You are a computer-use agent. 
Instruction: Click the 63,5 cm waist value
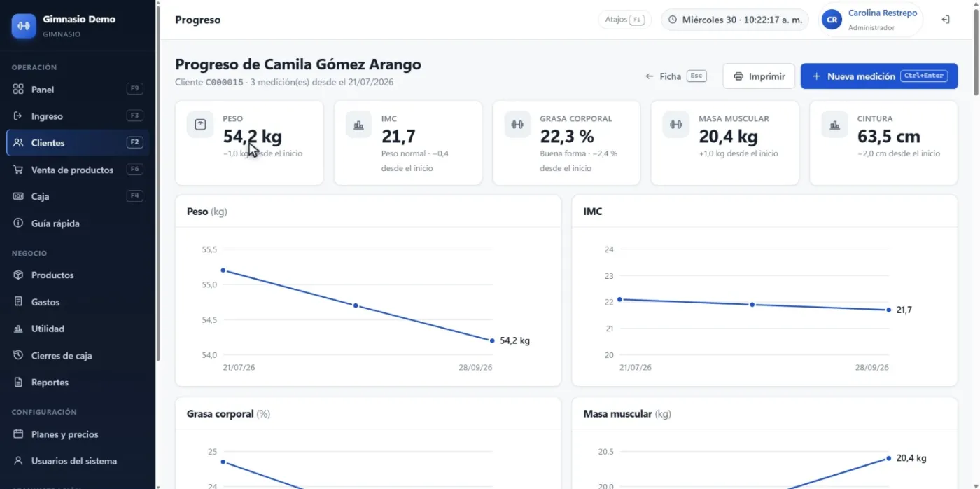click(x=888, y=137)
